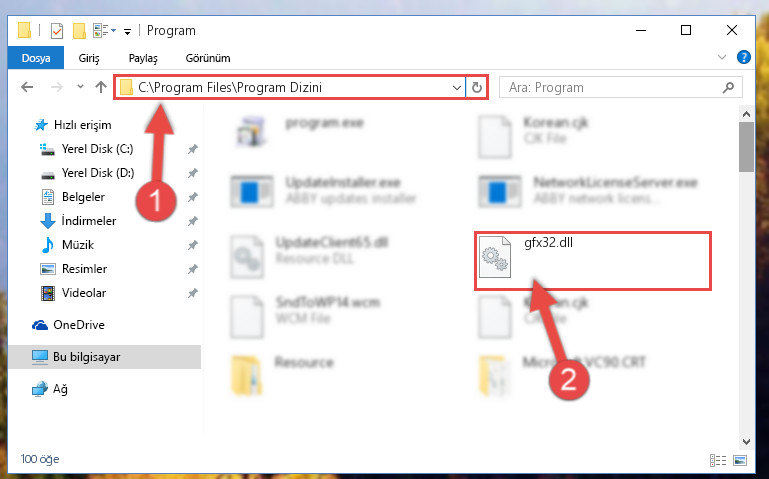The height and width of the screenshot is (479, 769).
Task: Switch to large thumbnails view icon
Action: tap(740, 460)
